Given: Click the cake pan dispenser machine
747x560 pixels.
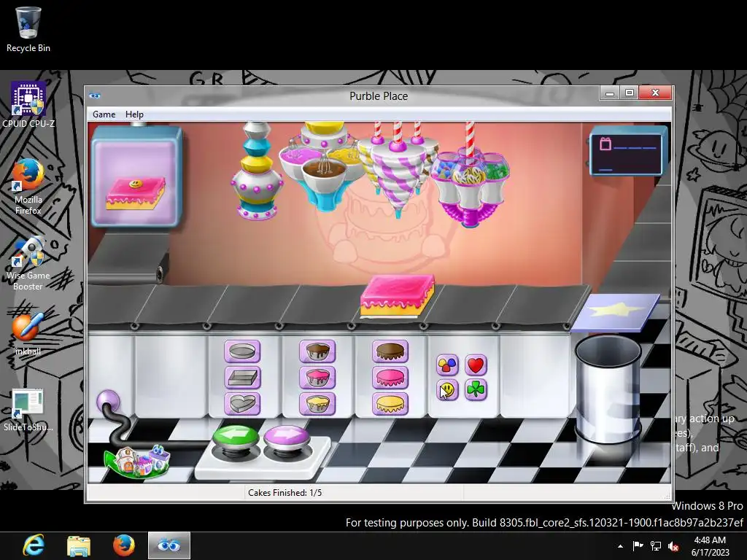Looking at the screenshot, I should point(258,171).
